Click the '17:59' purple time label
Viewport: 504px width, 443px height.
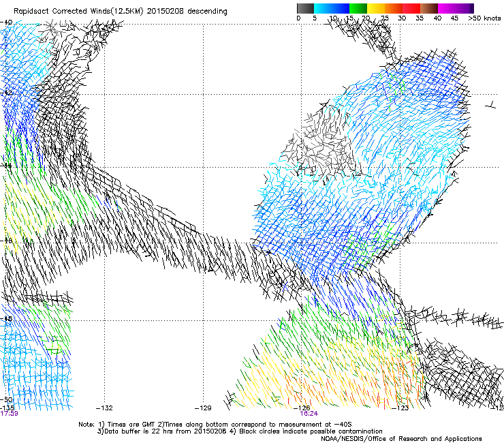tap(9, 414)
